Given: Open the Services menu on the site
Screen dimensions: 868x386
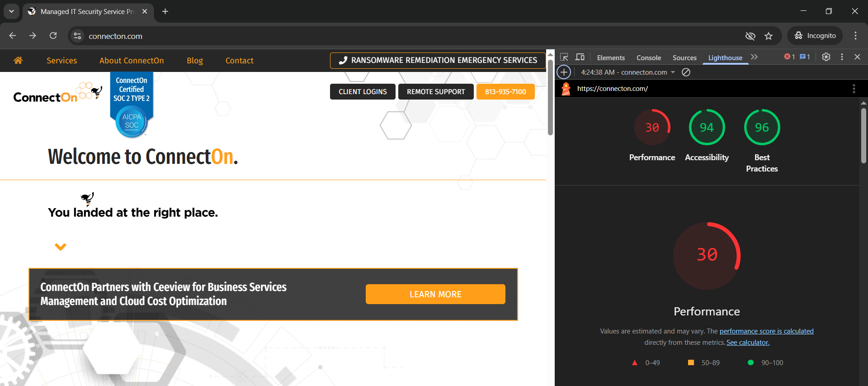Looking at the screenshot, I should coord(62,61).
